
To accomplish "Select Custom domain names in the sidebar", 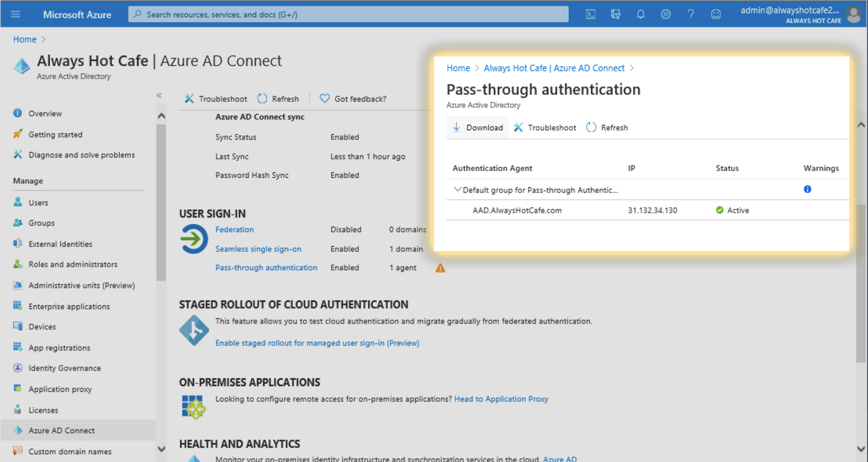I will click(70, 451).
